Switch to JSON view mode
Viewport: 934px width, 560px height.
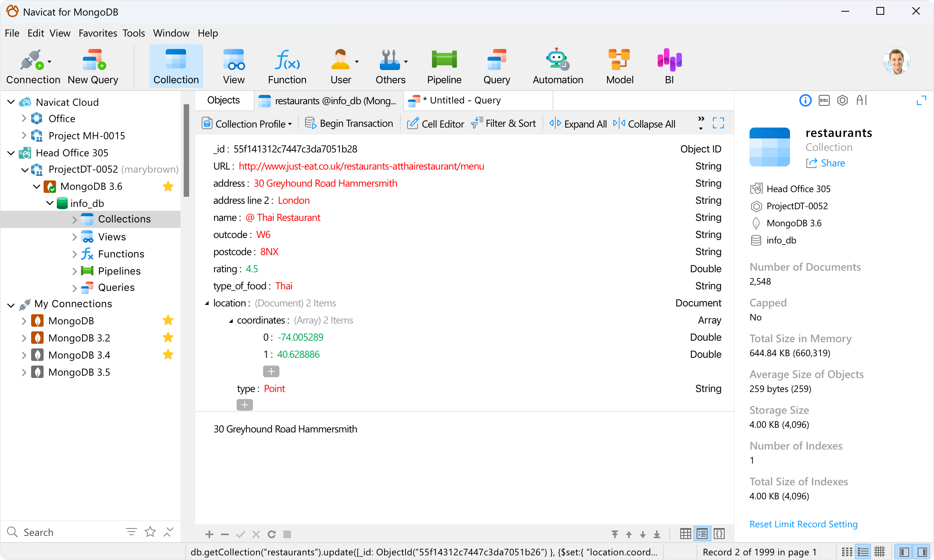[x=719, y=534]
